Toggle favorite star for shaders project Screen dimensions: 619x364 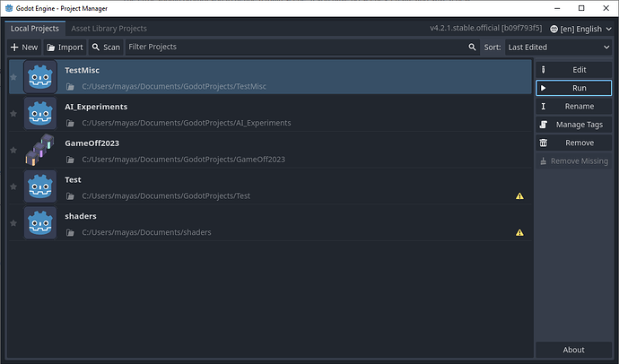tap(13, 223)
